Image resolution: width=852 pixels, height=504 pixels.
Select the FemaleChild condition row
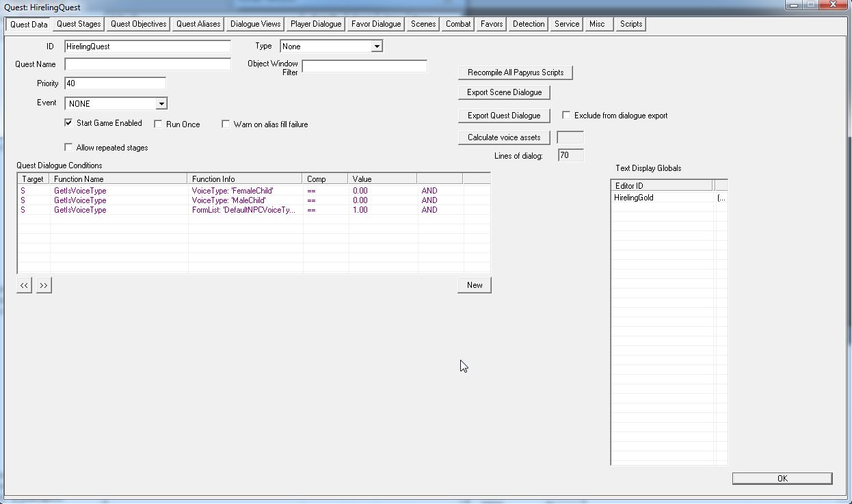[x=253, y=191]
